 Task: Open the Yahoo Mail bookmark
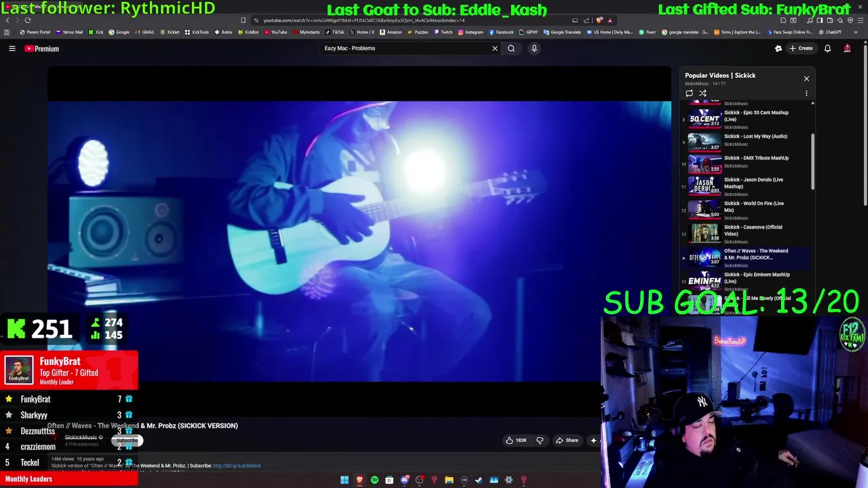[x=68, y=32]
